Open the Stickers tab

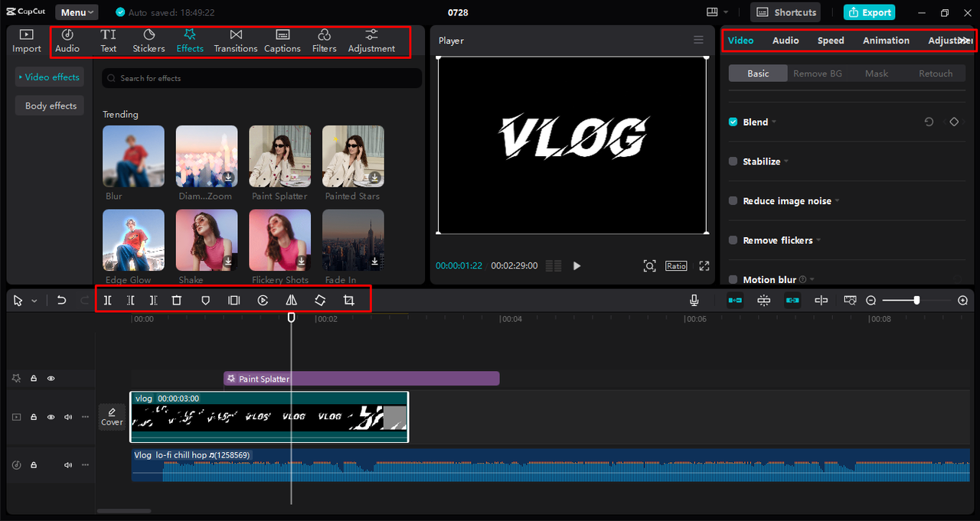click(x=149, y=41)
